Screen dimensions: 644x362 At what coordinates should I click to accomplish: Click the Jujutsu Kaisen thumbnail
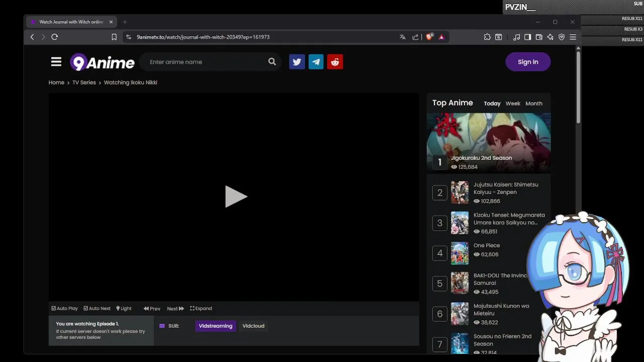click(459, 193)
